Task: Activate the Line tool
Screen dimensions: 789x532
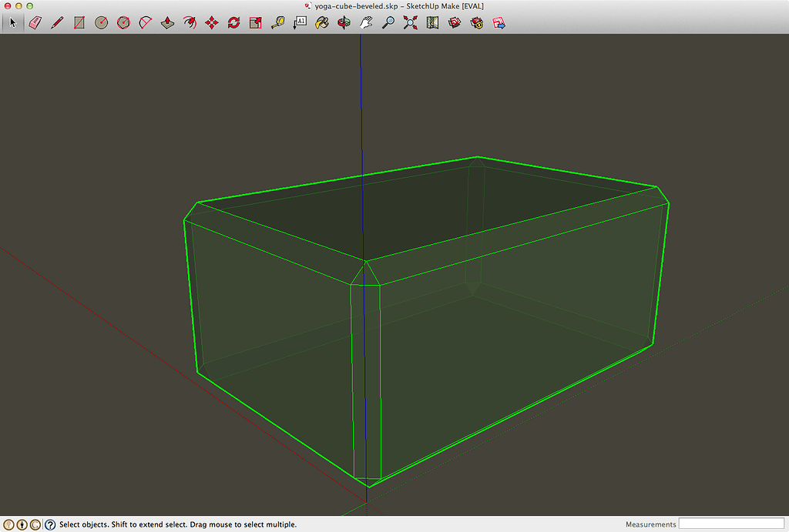Action: tap(56, 22)
